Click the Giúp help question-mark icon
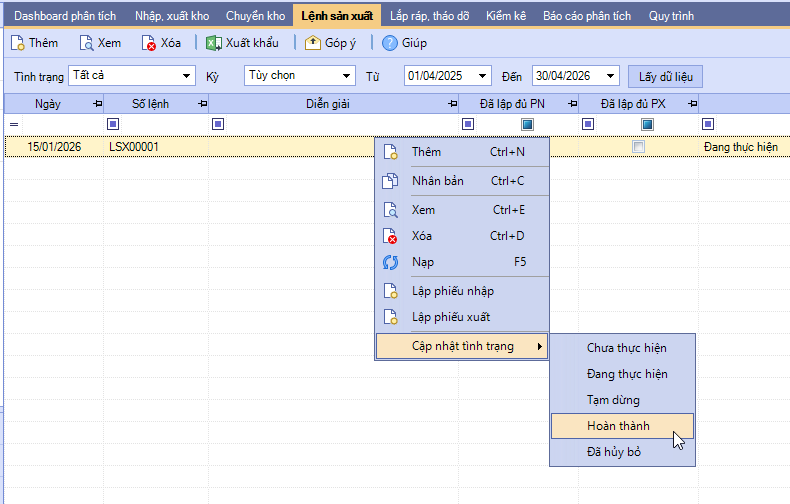 390,43
